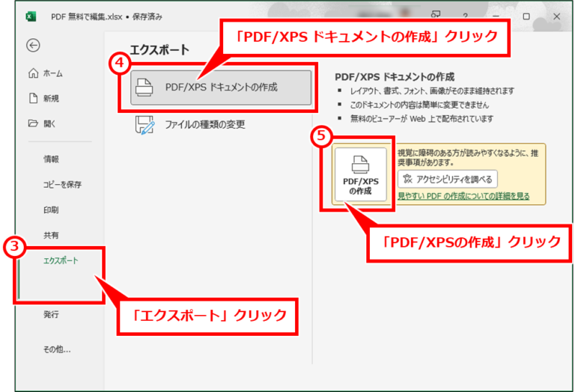Select コピーを保存 in sidebar
The image size is (575, 392).
(x=62, y=185)
